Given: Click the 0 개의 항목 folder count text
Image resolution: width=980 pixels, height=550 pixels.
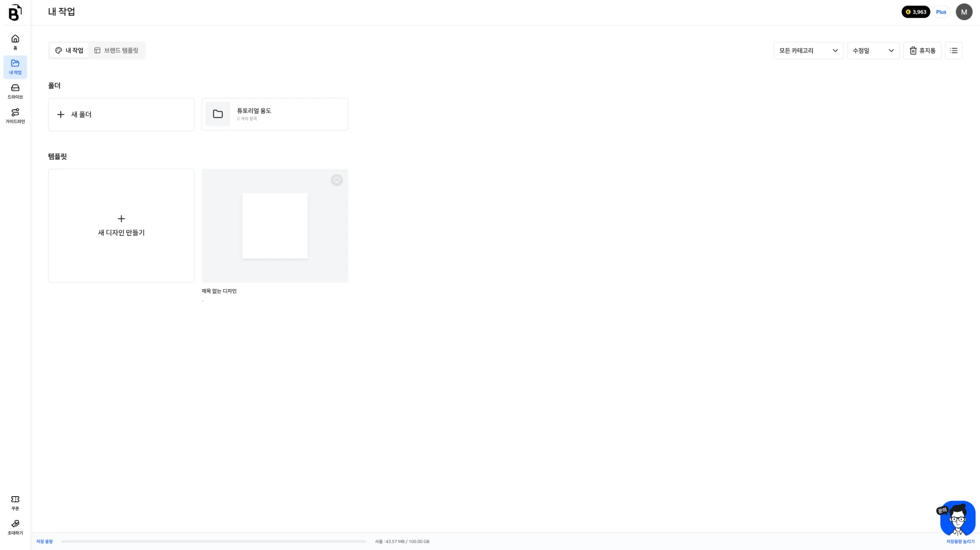Looking at the screenshot, I should (x=247, y=119).
